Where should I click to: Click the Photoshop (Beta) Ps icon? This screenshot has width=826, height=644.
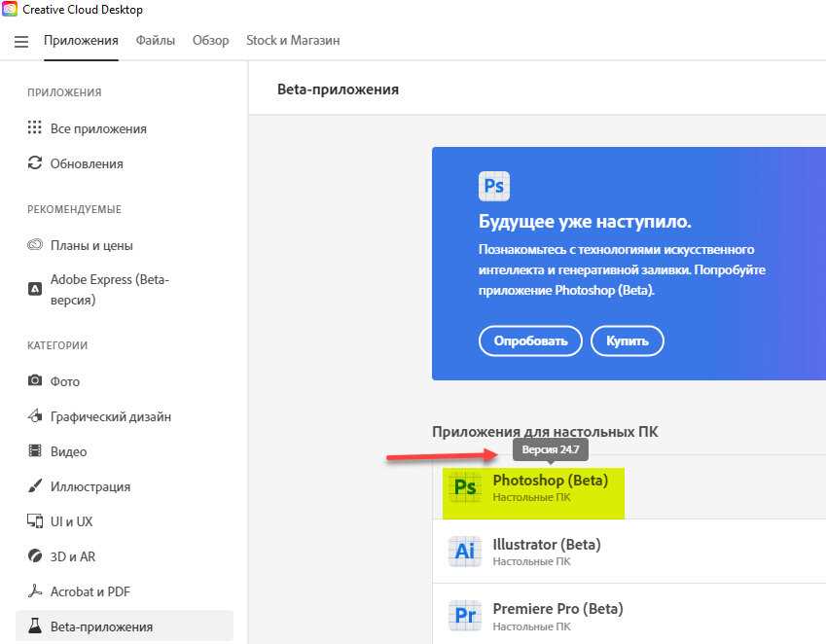(x=465, y=487)
